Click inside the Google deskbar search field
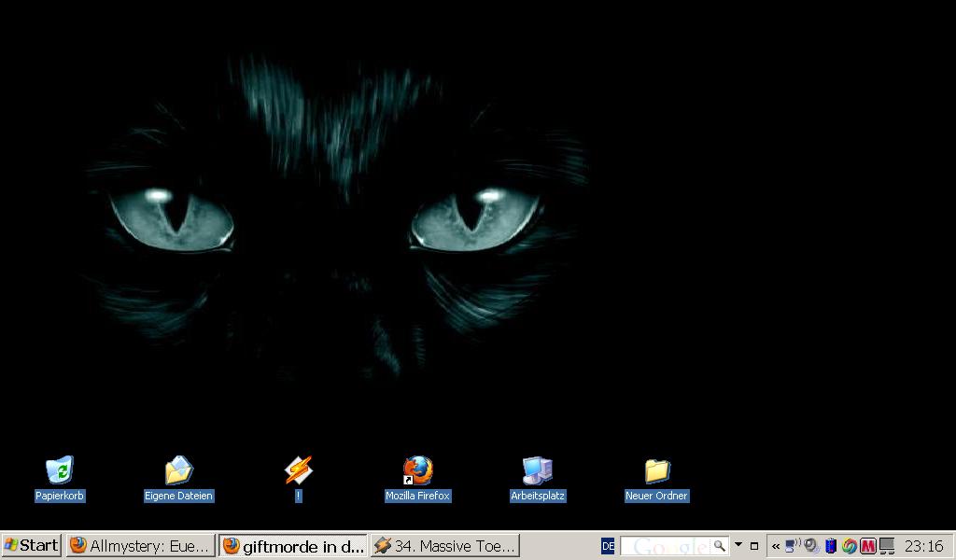956x560 pixels. click(665, 546)
